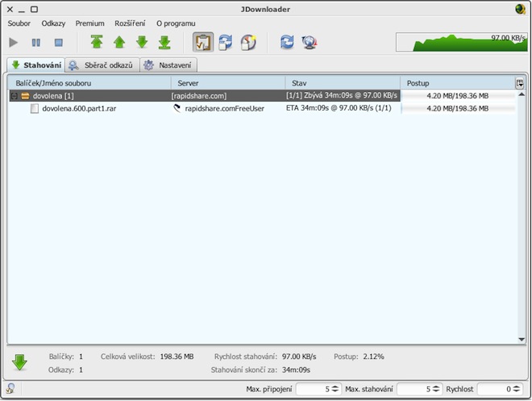Image resolution: width=532 pixels, height=401 pixels.
Task: Click the Postup 2.12% value
Action: coord(373,357)
